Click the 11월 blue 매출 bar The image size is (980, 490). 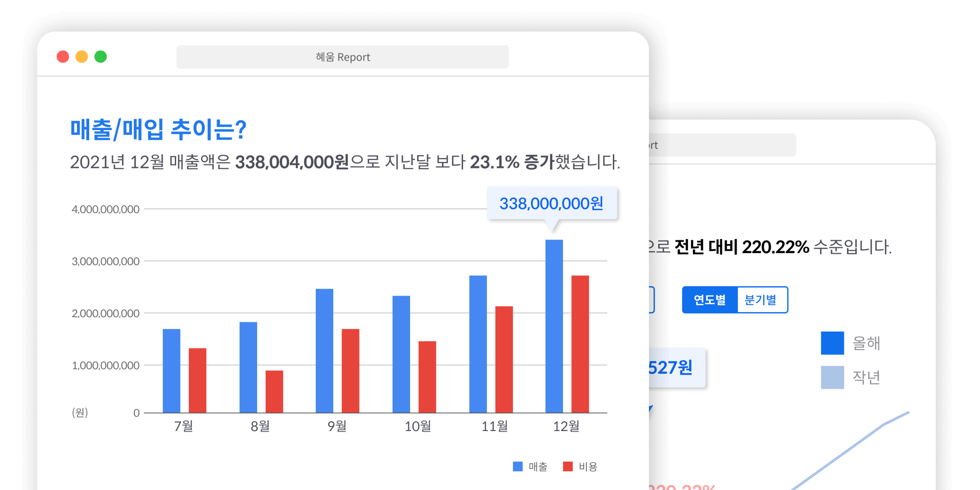478,344
